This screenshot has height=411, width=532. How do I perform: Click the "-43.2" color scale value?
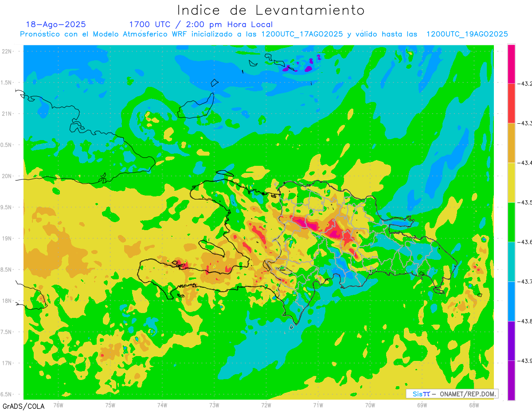(x=525, y=83)
